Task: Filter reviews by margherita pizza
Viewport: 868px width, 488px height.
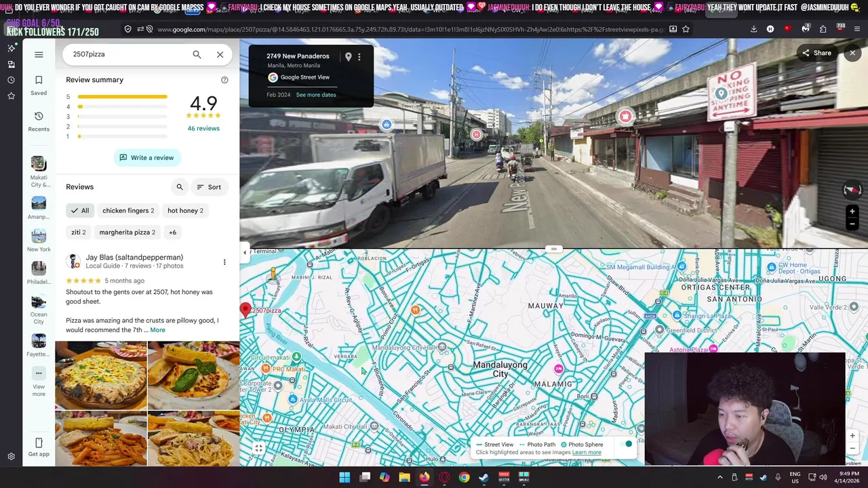Action: point(127,232)
